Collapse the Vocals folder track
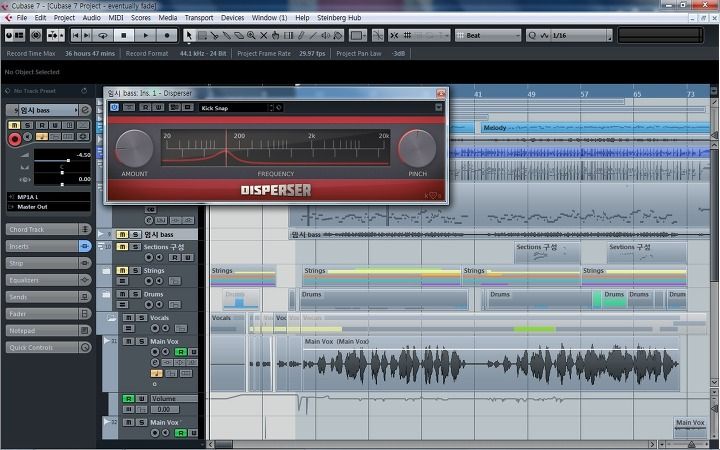This screenshot has height=450, width=720. point(112,317)
